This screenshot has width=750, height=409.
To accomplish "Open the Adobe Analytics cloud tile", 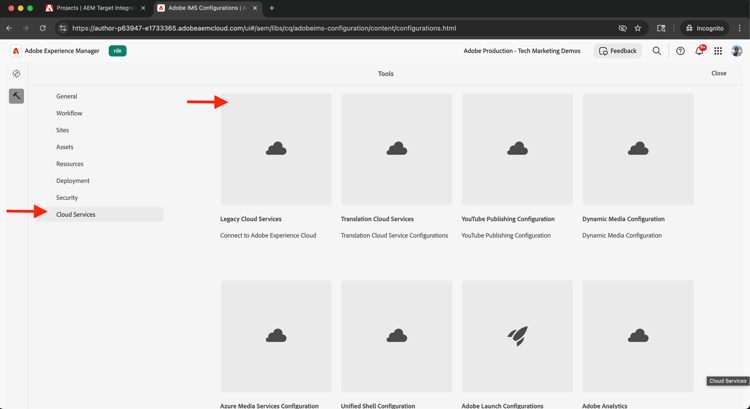I will point(638,336).
